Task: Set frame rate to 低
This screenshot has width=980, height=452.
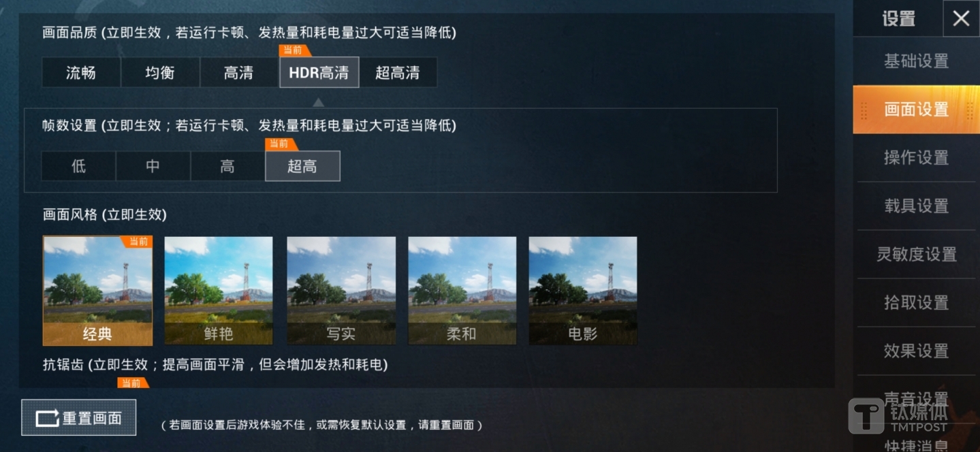Action: [x=78, y=166]
